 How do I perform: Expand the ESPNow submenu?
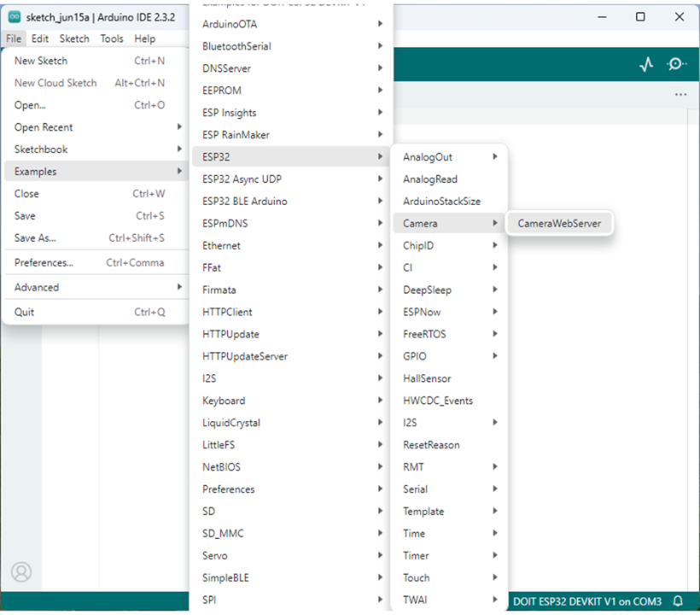pyautogui.click(x=449, y=312)
